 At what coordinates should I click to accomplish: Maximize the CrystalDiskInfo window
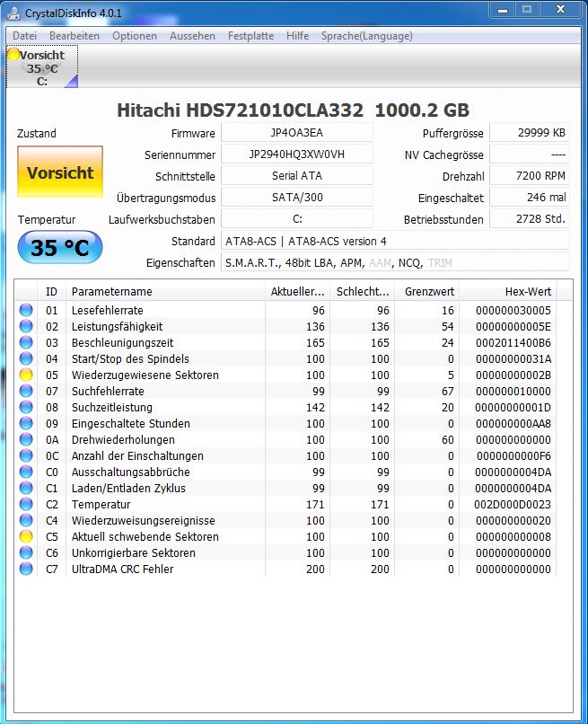point(527,9)
